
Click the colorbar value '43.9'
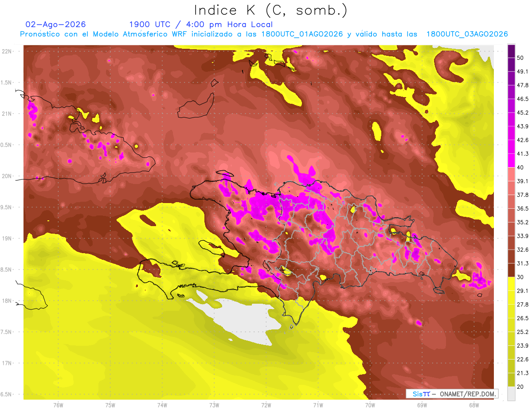523,126
